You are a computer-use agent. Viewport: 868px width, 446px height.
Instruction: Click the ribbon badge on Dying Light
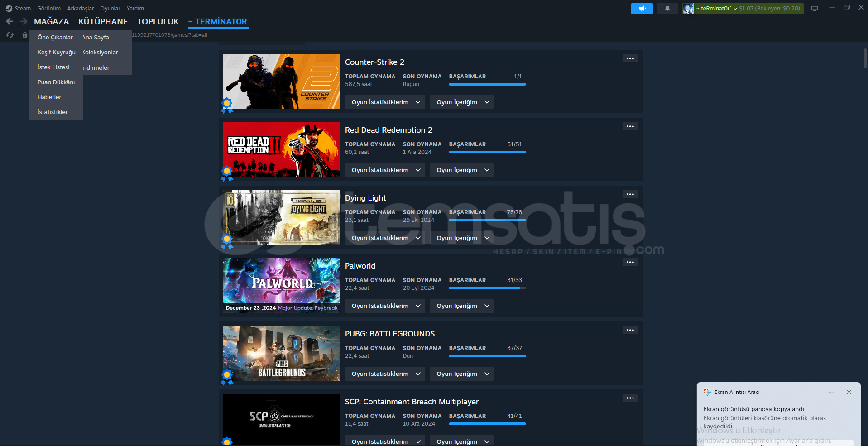pos(227,241)
